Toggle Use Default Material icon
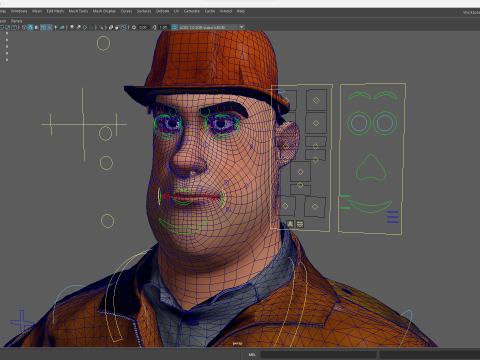The height and width of the screenshot is (360, 480). point(36,27)
